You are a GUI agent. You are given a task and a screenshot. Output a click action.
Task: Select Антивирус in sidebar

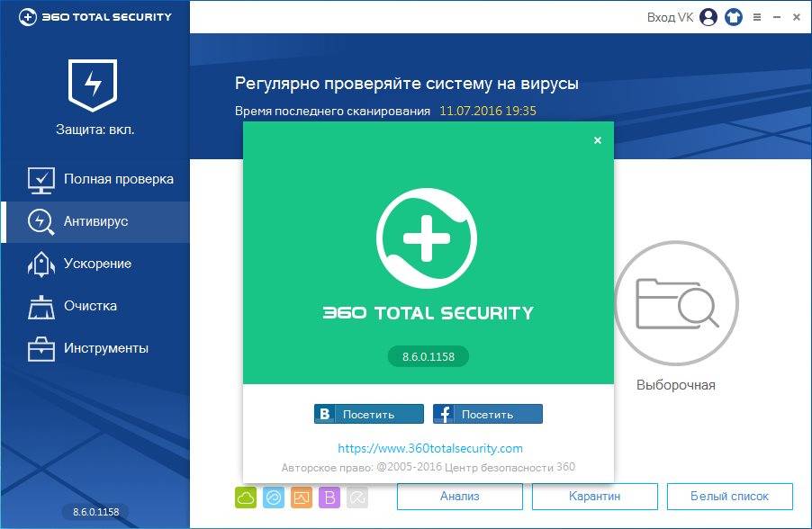pyautogui.click(x=95, y=221)
